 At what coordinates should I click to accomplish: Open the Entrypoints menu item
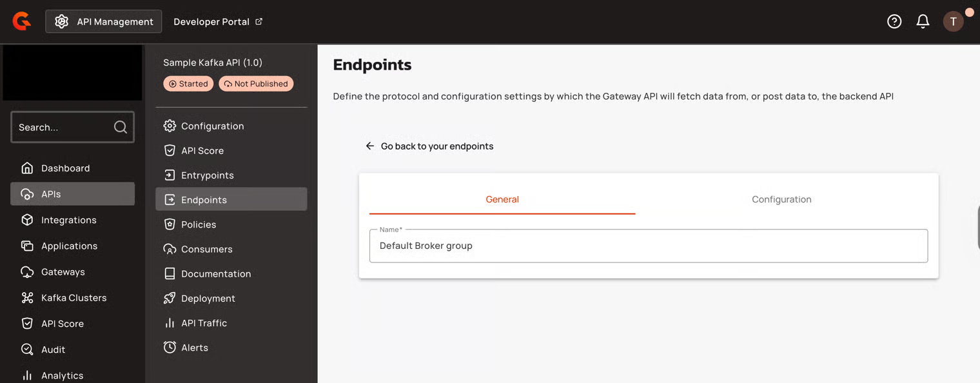click(207, 175)
